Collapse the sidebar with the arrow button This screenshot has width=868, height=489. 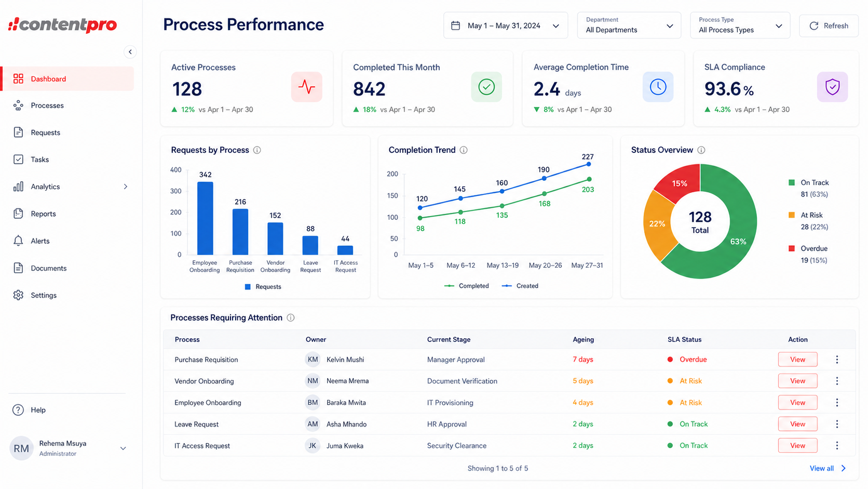pos(130,51)
